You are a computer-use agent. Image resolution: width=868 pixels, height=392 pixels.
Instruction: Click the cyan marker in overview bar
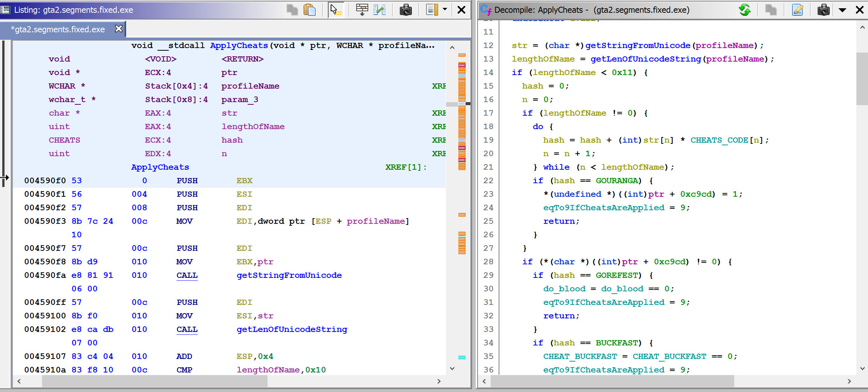(462, 357)
